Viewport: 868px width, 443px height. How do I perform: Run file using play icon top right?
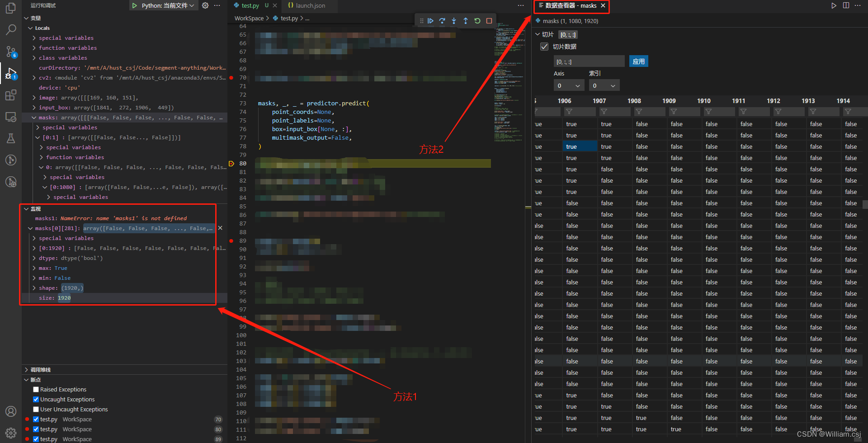tap(834, 5)
